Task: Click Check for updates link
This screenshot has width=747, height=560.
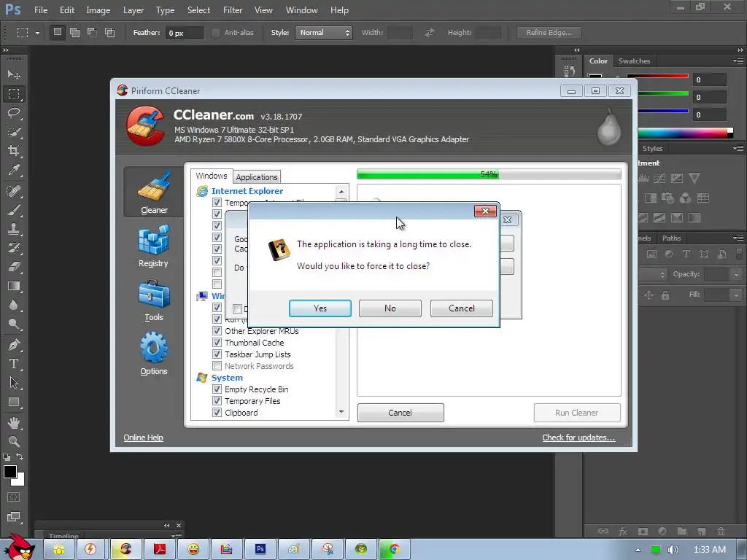Action: click(x=578, y=437)
